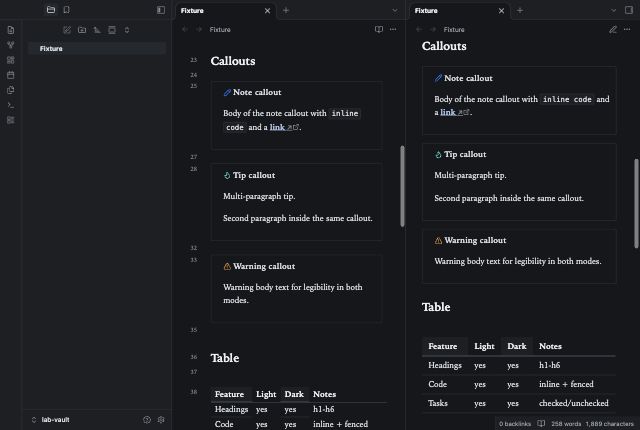Viewport: 640px width, 430px height.
Task: Open quick switcher from ribbon
Action: [x=11, y=30]
